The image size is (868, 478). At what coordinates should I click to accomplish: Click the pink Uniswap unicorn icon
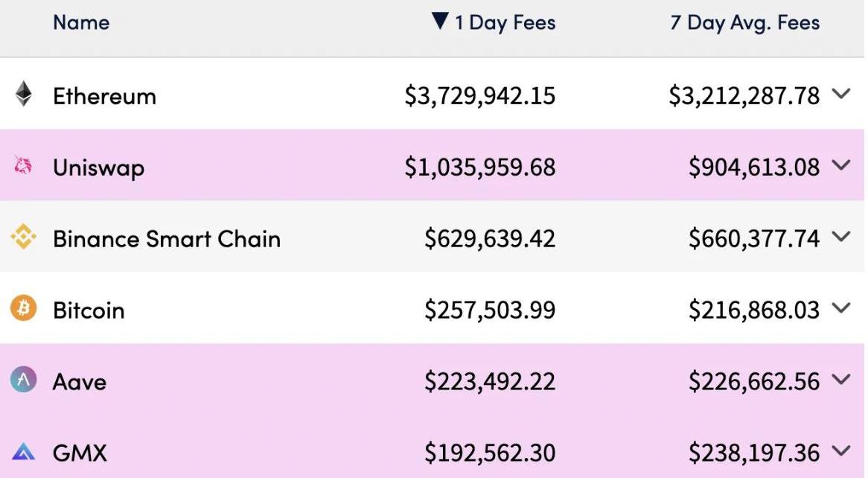point(24,166)
